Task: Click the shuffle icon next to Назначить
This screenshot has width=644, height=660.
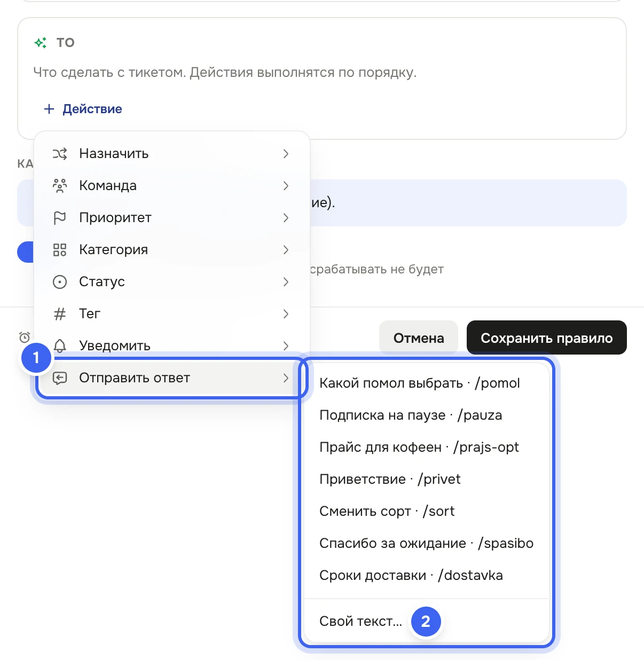Action: tap(60, 154)
